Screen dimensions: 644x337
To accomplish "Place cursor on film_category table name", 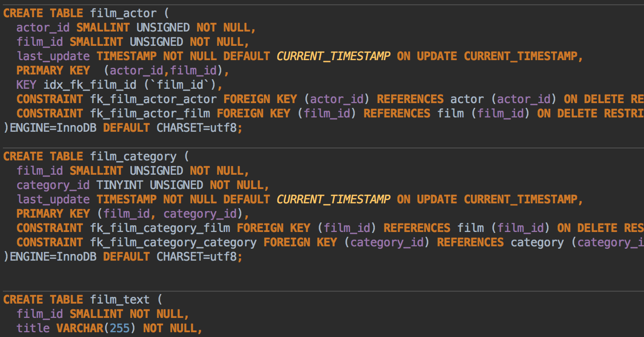I will point(133,157).
